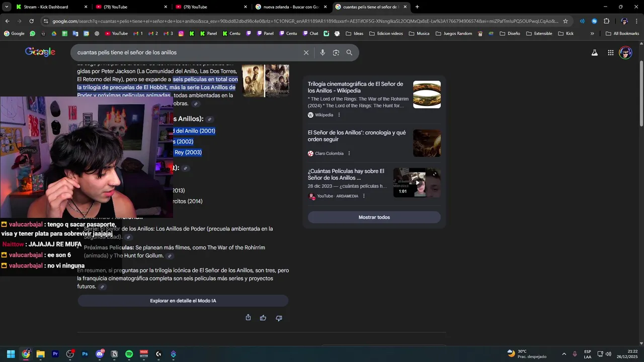Open the Ideas bookmarks folder

pyautogui.click(x=354, y=34)
